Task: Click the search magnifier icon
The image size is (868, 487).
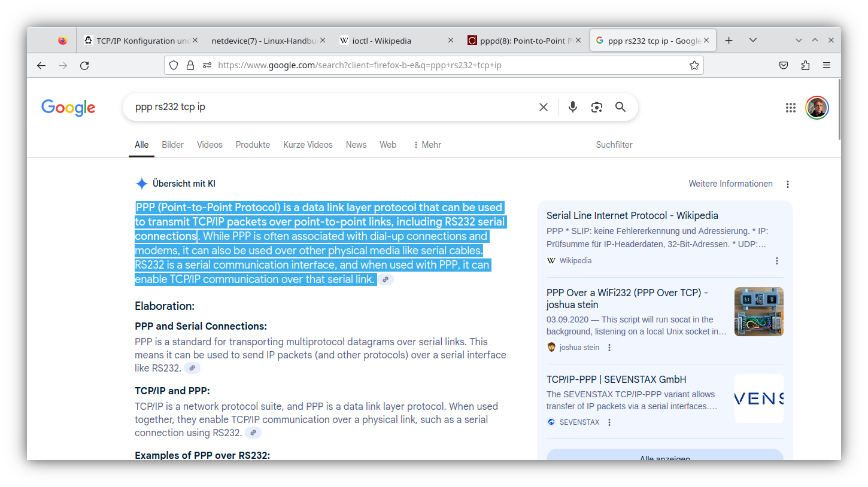Action: tap(620, 106)
